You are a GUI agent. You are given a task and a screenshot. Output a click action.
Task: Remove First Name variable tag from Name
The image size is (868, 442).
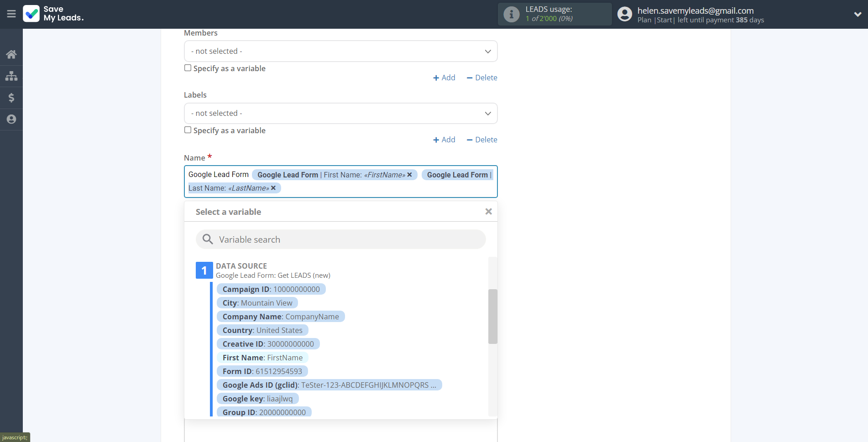click(409, 175)
